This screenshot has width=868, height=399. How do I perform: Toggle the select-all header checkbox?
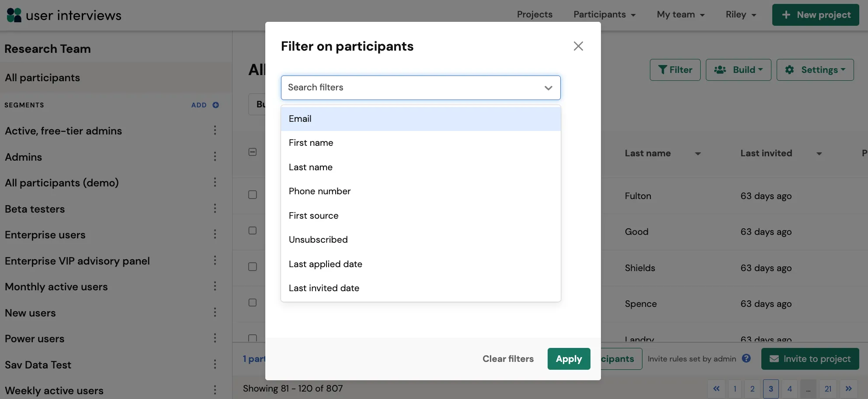[x=253, y=152]
